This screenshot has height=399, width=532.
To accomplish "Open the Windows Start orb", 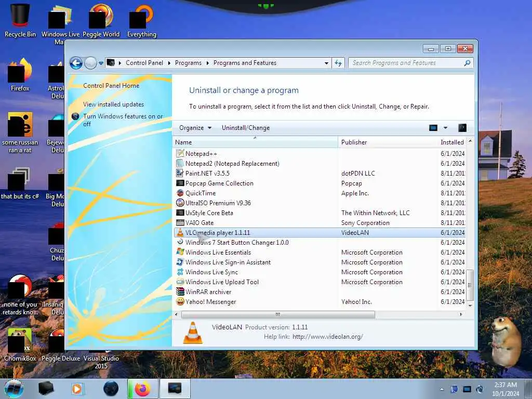I will pos(14,389).
